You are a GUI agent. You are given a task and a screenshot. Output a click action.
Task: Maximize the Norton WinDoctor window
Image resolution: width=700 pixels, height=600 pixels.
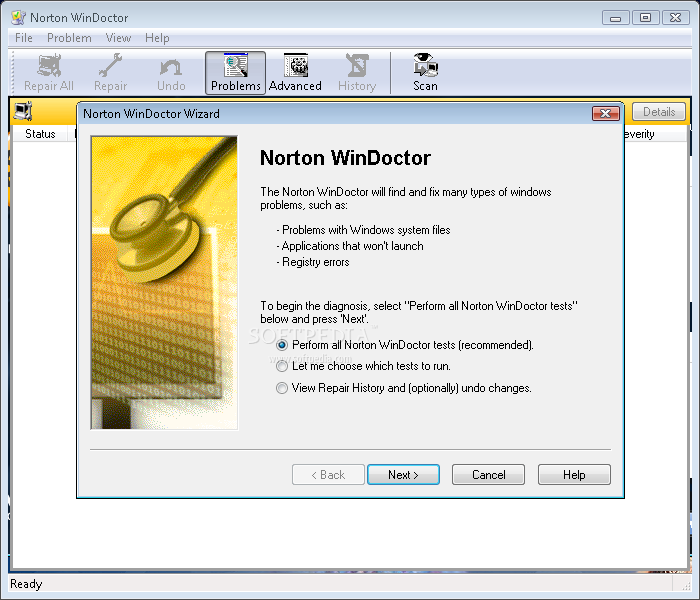click(x=646, y=18)
